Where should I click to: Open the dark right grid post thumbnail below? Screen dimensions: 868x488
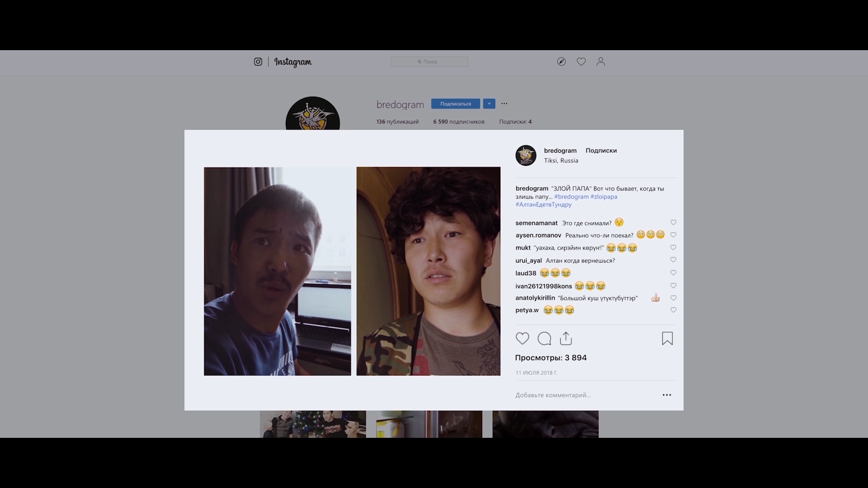click(546, 424)
